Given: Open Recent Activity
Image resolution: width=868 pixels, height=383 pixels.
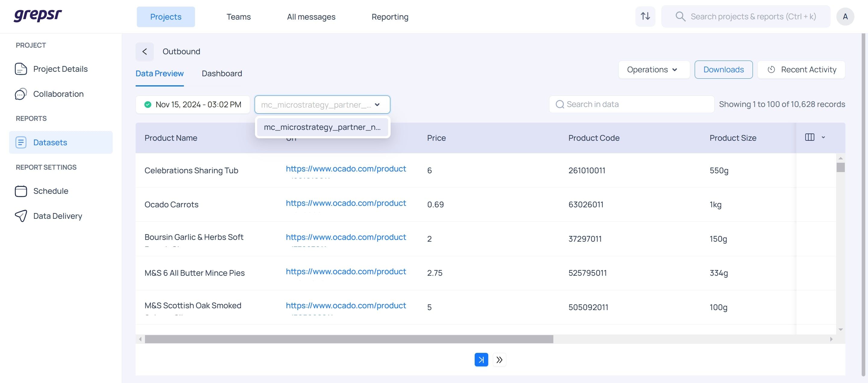Looking at the screenshot, I should coord(801,70).
